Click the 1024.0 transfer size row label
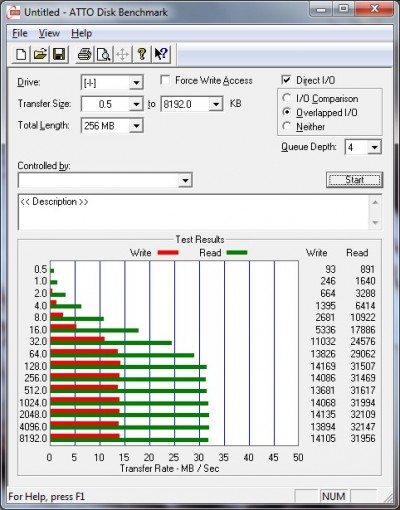The height and width of the screenshot is (510, 400). (33, 403)
